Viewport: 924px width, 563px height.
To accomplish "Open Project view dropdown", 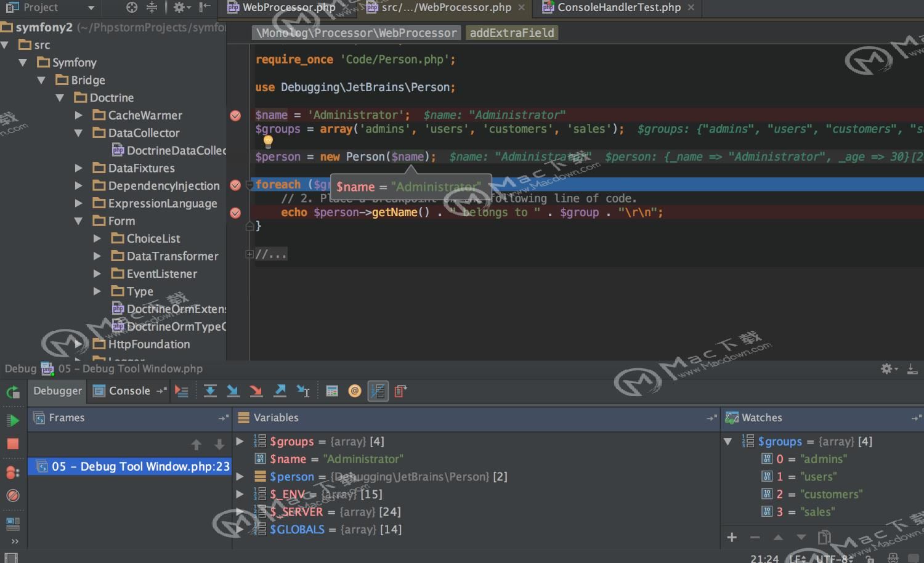I will [91, 8].
